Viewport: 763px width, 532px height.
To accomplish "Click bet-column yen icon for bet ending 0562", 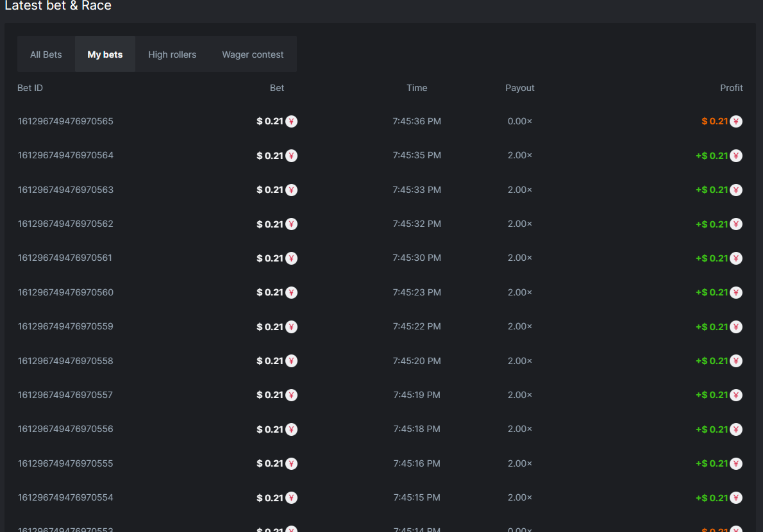I will pos(291,224).
